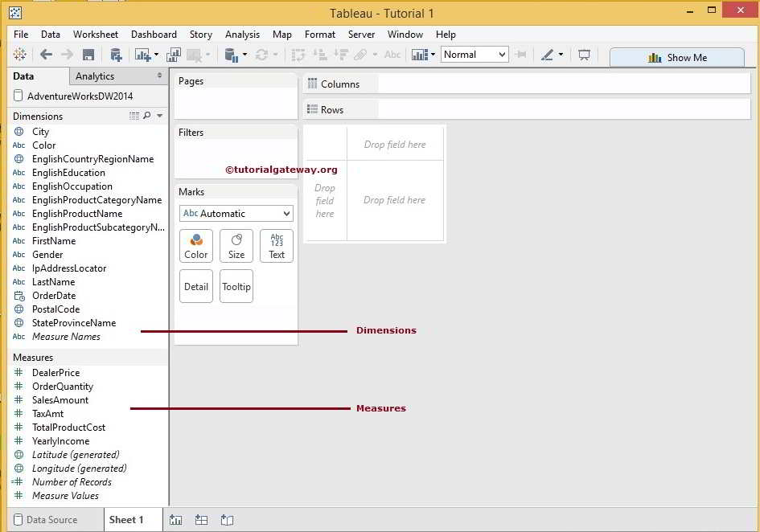Open the Data Source tab at the bottom

tap(45, 520)
